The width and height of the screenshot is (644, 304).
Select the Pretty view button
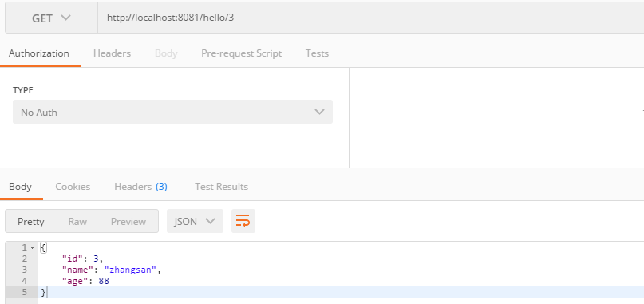(31, 222)
